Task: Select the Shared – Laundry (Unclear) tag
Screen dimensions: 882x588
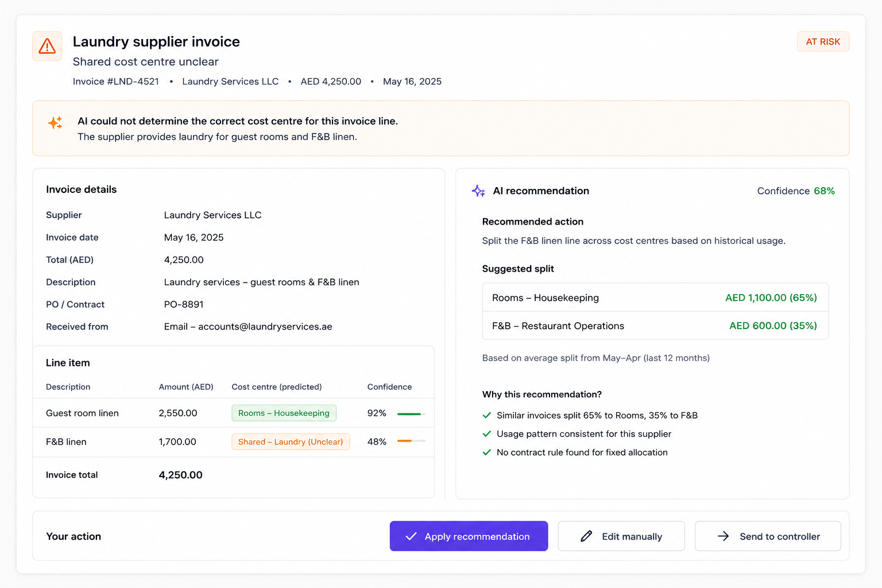Action: point(291,442)
